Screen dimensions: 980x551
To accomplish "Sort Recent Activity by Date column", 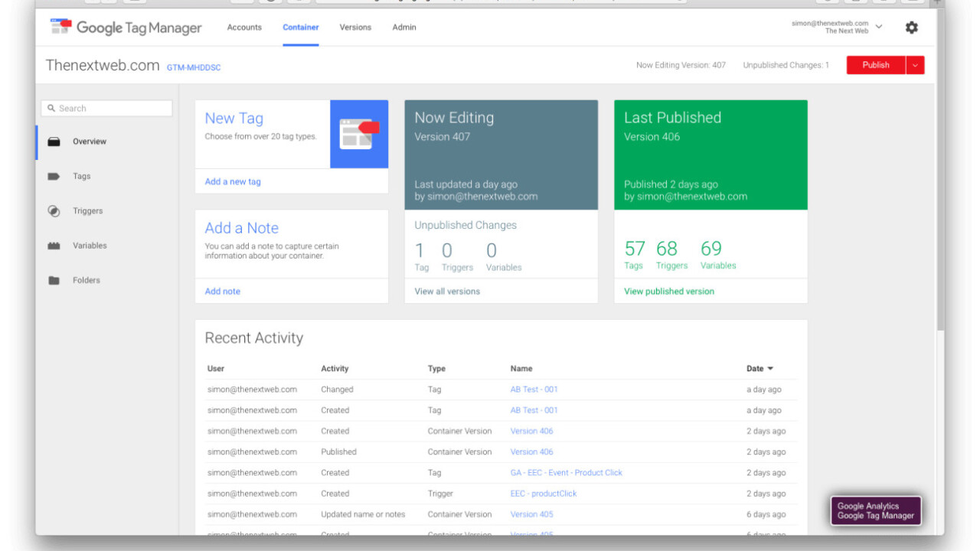I will 759,369.
